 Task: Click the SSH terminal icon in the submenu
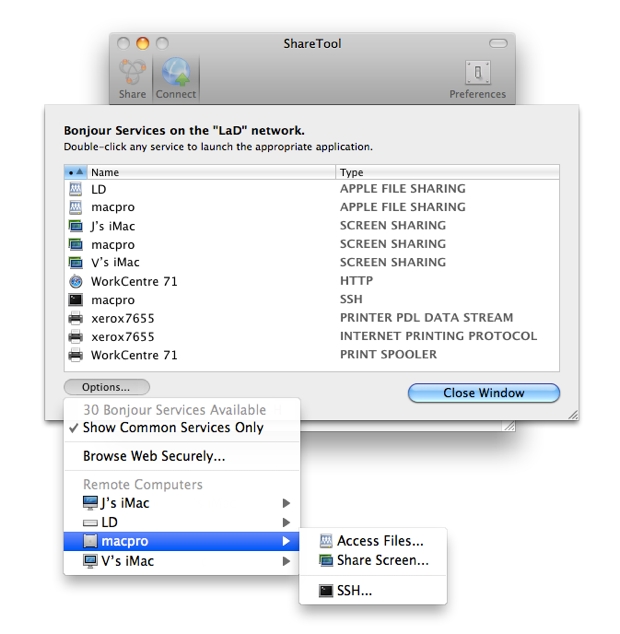[326, 591]
